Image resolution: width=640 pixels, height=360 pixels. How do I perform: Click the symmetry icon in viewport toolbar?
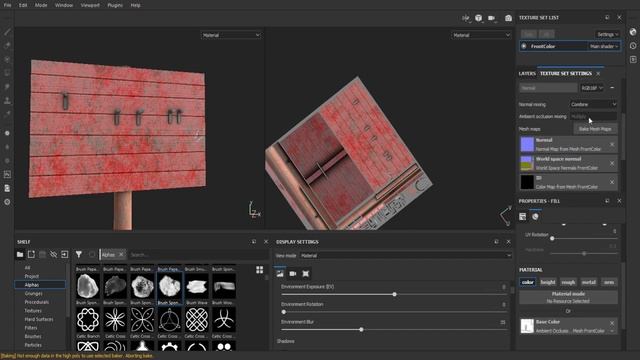click(466, 18)
